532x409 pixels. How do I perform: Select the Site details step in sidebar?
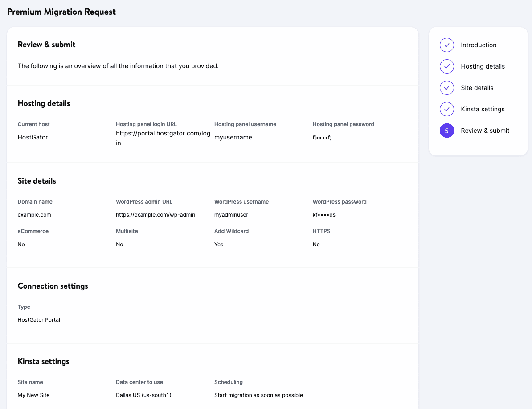477,88
